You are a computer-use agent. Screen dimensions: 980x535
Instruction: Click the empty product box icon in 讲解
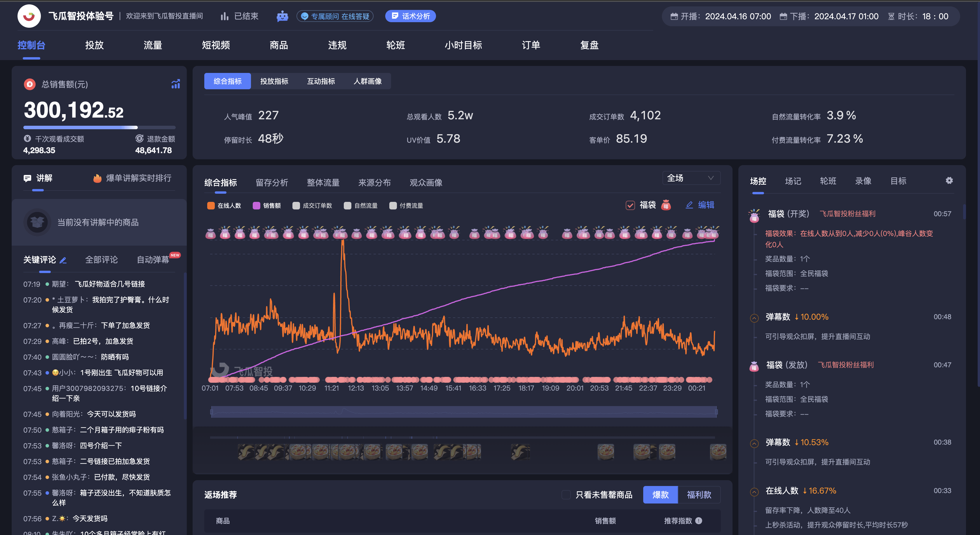point(37,222)
